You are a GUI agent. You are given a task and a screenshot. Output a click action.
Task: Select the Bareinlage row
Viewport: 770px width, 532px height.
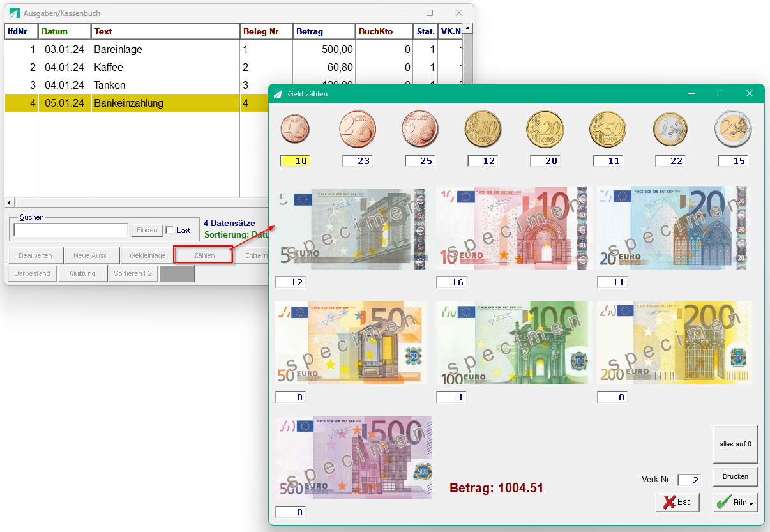point(234,49)
